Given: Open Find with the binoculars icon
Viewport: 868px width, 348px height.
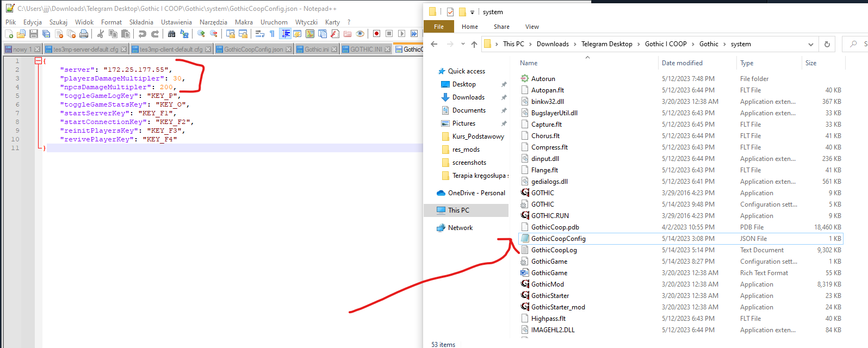Looking at the screenshot, I should pos(171,34).
